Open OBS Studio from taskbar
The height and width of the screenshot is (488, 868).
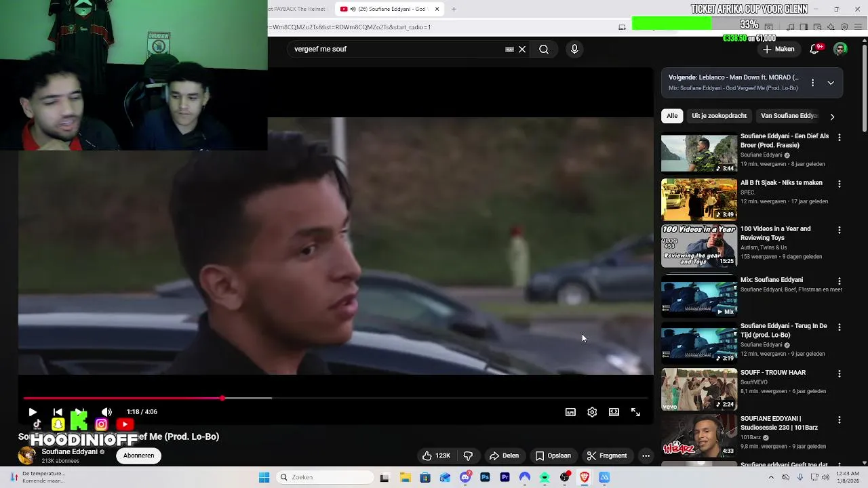point(564,477)
